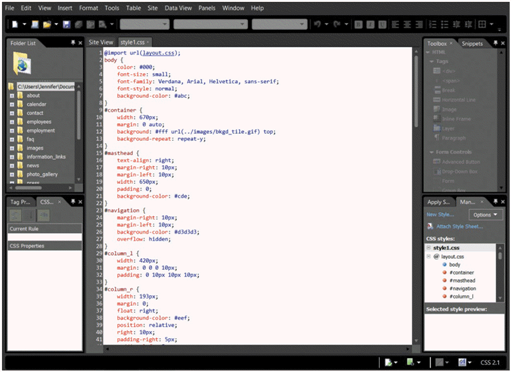Click the Redo arrow icon
Viewport: 512px width, 372px height.
[337, 24]
